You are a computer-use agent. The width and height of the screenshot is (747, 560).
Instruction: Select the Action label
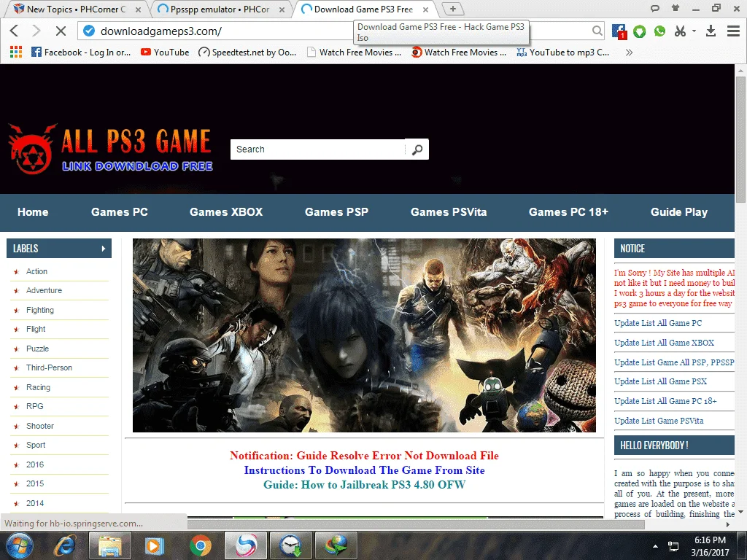(x=36, y=271)
